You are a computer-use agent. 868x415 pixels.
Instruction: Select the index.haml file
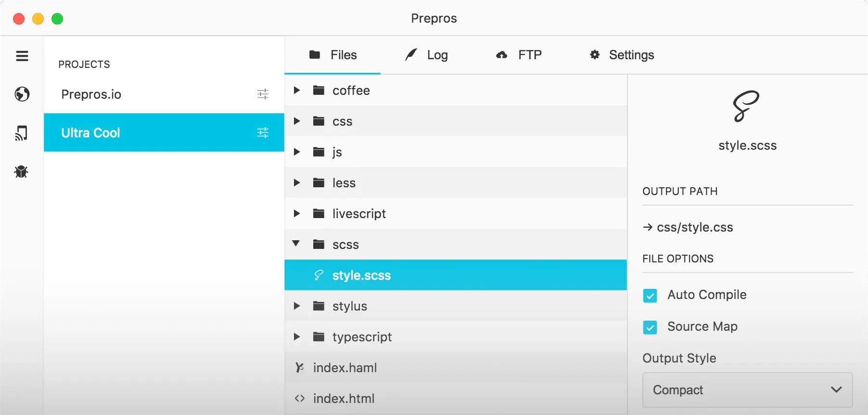point(456,367)
